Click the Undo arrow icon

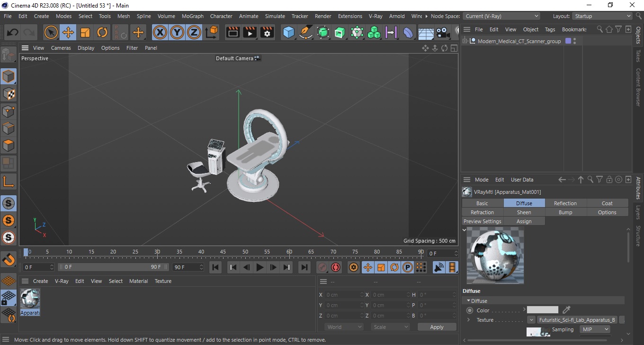tap(13, 32)
